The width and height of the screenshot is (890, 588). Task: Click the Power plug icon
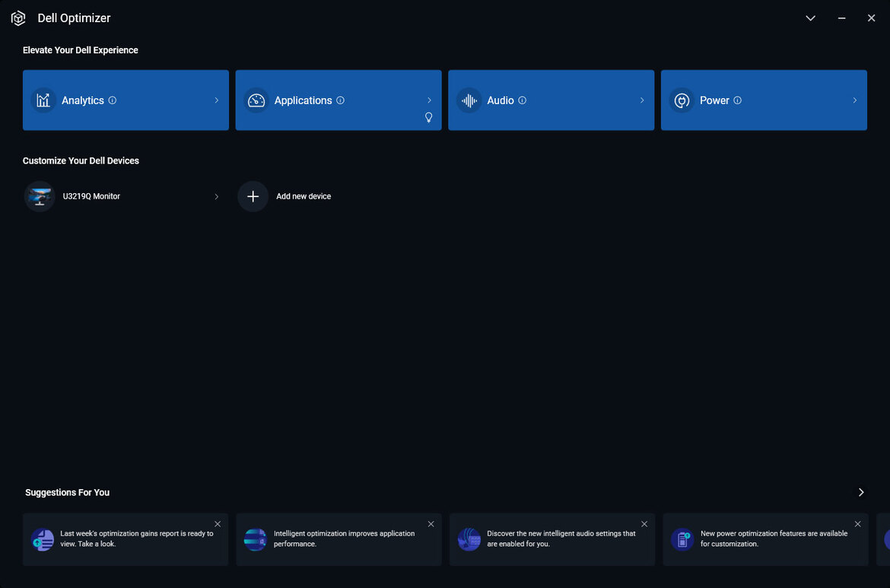(x=682, y=100)
